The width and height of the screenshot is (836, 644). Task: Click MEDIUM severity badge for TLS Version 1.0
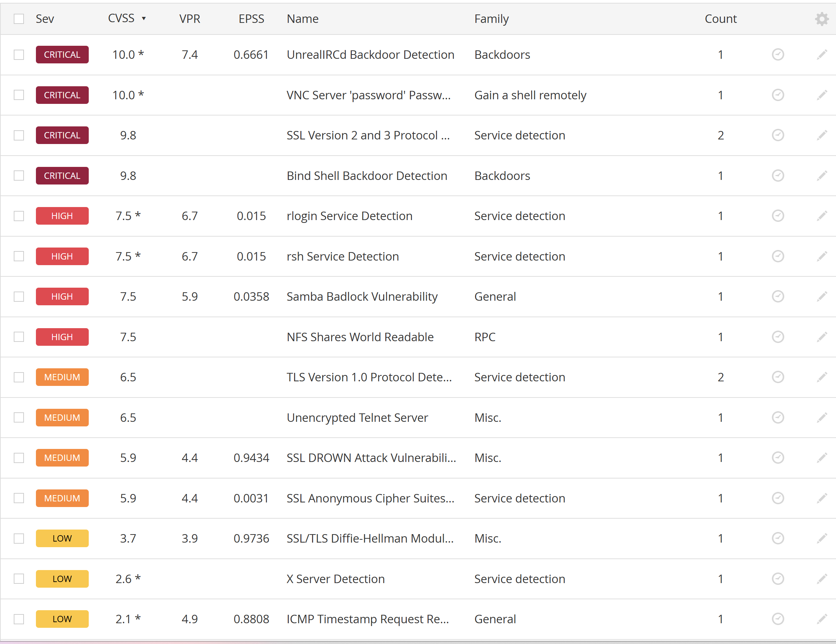[62, 377]
